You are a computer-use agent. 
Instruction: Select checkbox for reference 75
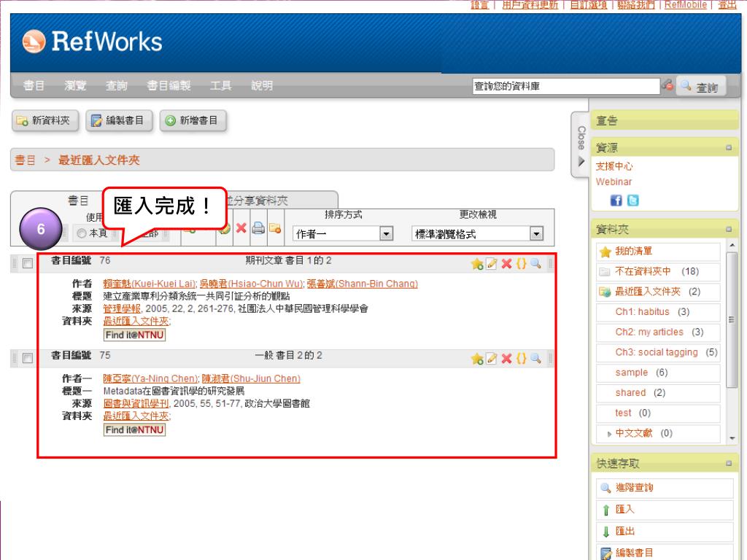28,358
